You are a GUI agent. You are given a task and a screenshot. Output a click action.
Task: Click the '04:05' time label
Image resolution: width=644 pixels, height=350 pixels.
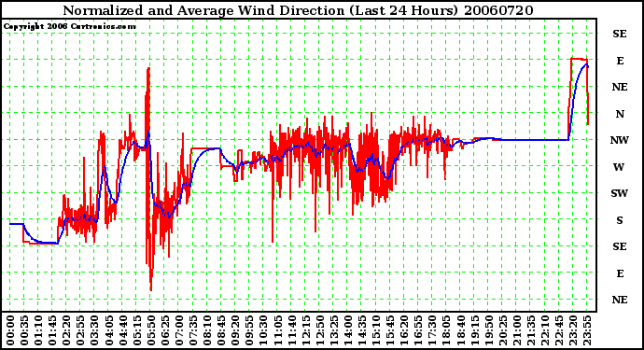[108, 330]
